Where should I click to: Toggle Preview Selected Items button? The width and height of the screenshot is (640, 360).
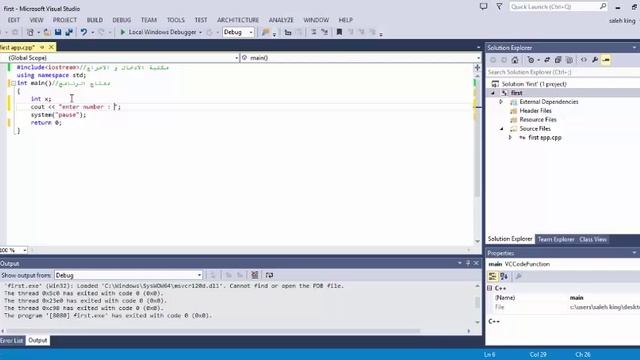click(x=606, y=60)
